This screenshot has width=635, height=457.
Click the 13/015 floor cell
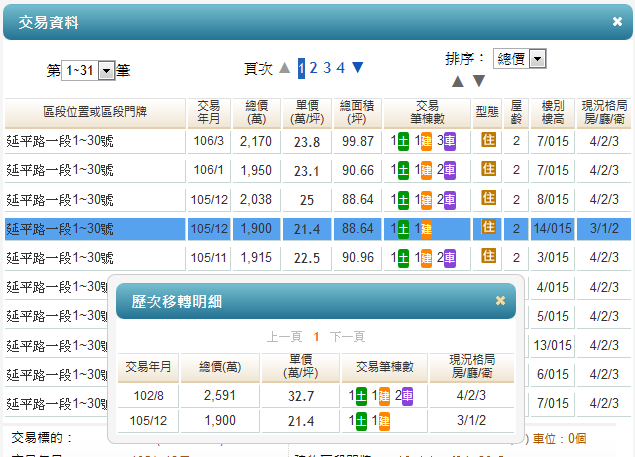click(x=553, y=346)
